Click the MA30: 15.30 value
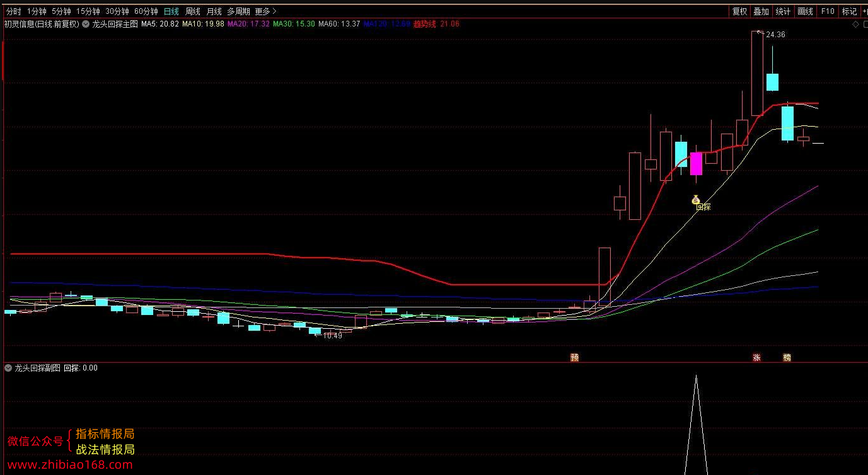 tap(294, 24)
